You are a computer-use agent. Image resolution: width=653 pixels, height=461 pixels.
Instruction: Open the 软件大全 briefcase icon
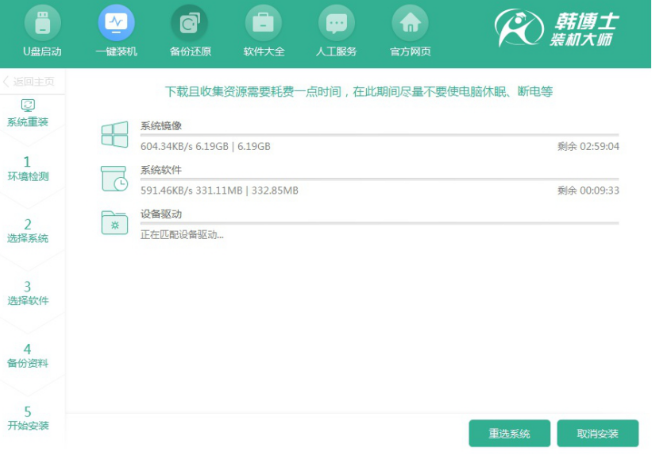263,22
